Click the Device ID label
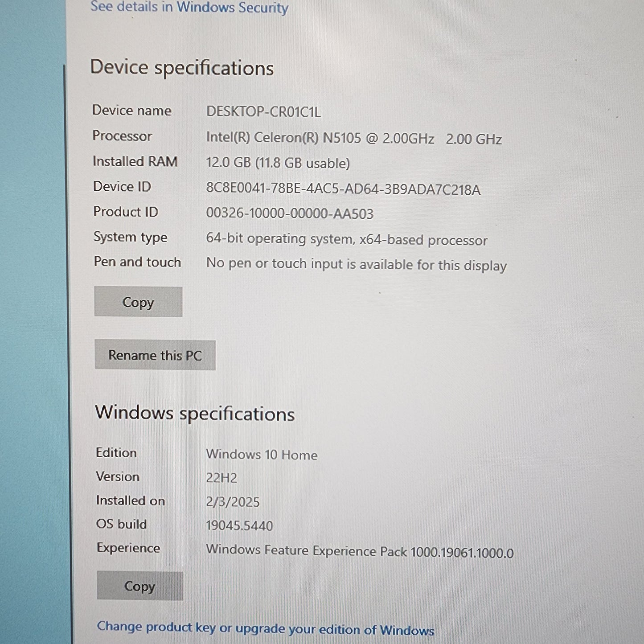 (x=122, y=186)
